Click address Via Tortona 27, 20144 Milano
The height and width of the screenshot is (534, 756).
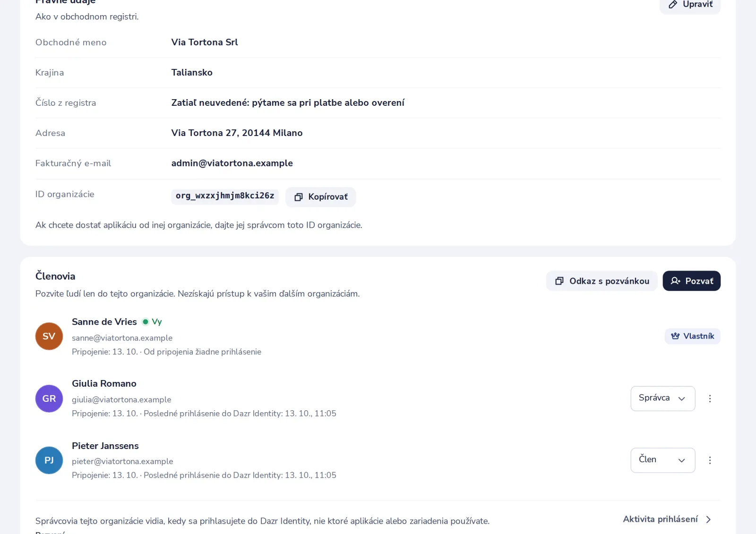pyautogui.click(x=237, y=133)
